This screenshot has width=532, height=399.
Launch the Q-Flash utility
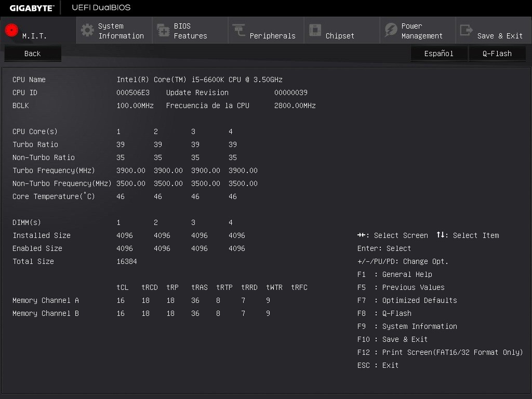pos(497,53)
